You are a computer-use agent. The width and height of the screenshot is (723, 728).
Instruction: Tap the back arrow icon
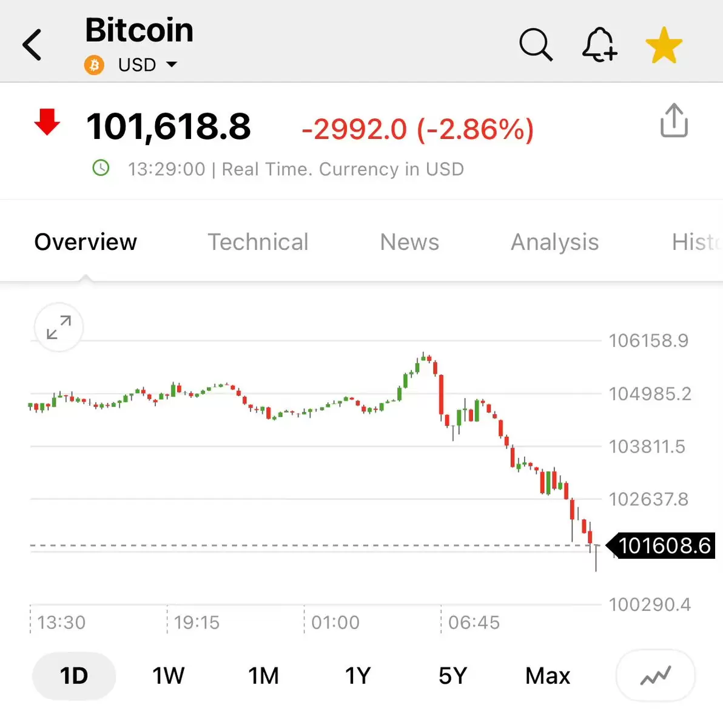pos(32,45)
